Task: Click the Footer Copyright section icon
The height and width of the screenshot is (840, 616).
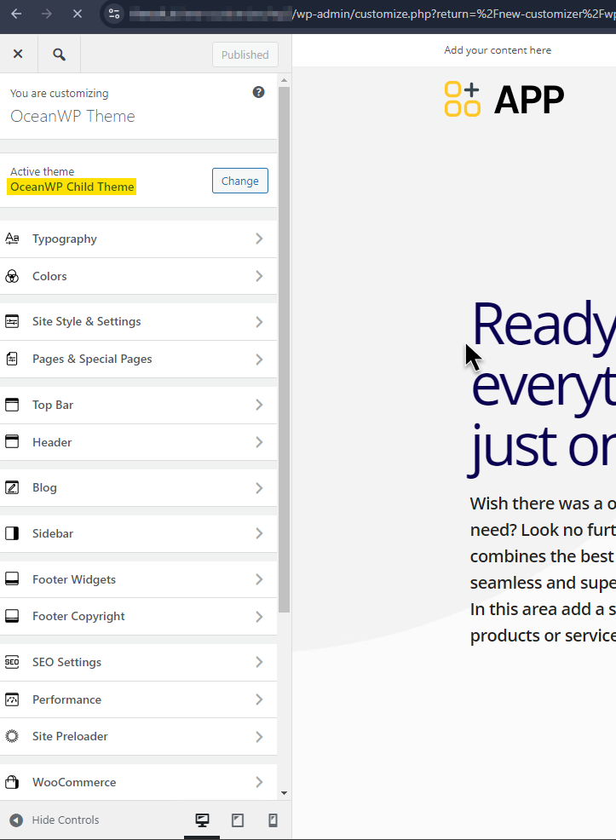Action: click(x=12, y=616)
